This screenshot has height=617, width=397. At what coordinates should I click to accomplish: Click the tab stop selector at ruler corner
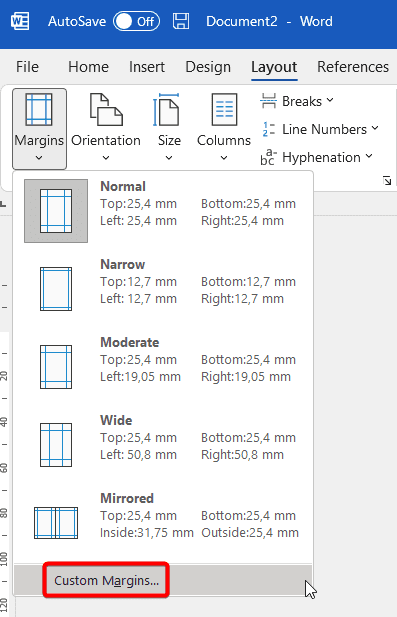pyautogui.click(x=3, y=204)
